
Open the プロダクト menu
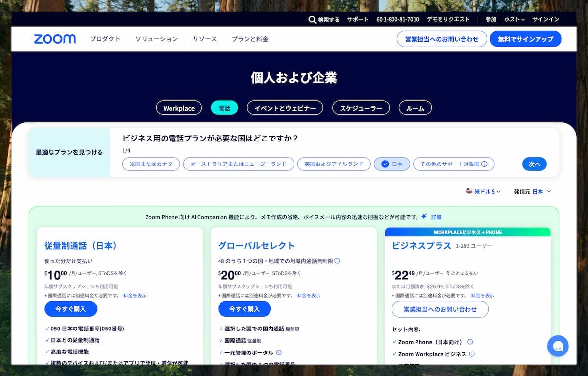pos(105,39)
